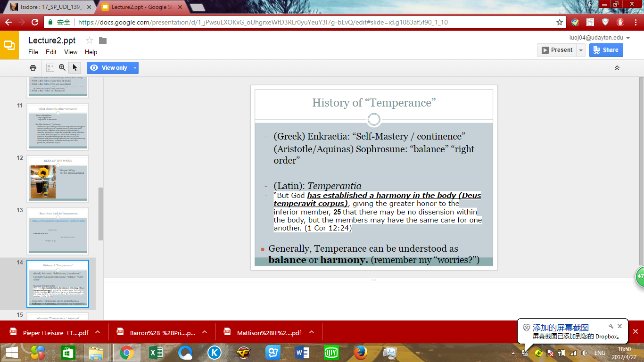
Task: Start the slideshow with Present
Action: [x=557, y=50]
